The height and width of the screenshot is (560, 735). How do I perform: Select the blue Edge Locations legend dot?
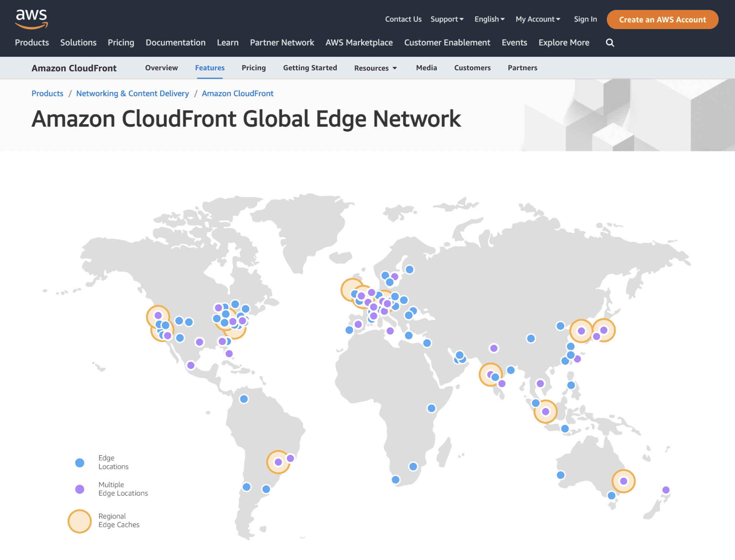pos(80,462)
